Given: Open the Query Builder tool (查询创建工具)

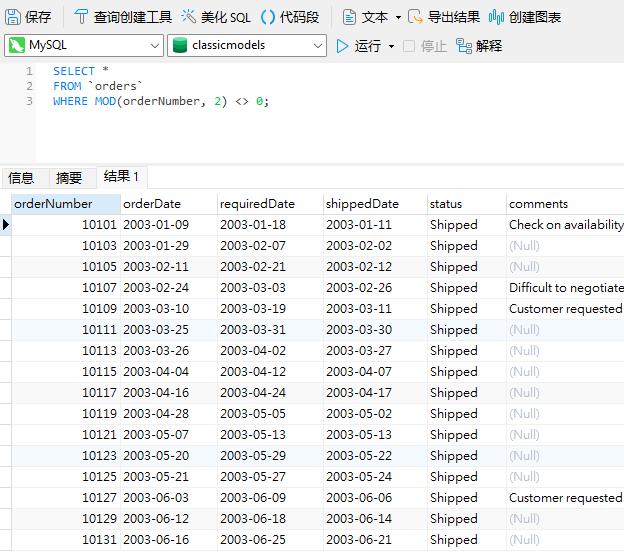Looking at the screenshot, I should pos(123,17).
